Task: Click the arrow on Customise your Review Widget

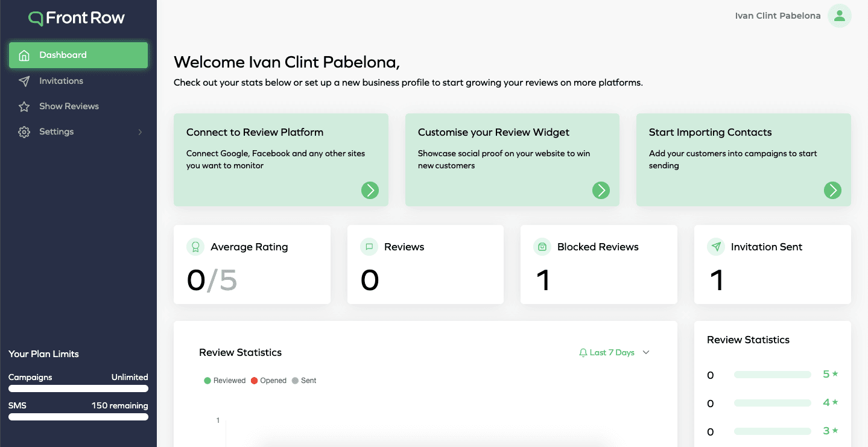Action: (601, 190)
